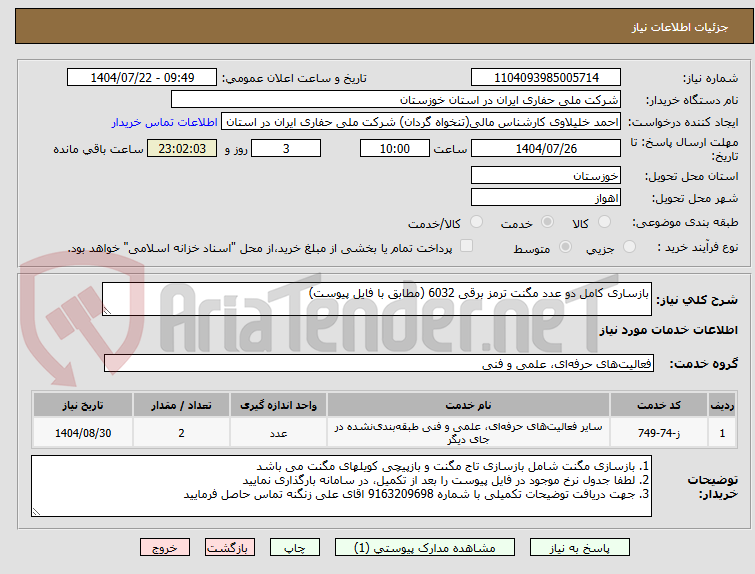Click the deadline time field 10:00
The height and width of the screenshot is (574, 755).
click(395, 148)
